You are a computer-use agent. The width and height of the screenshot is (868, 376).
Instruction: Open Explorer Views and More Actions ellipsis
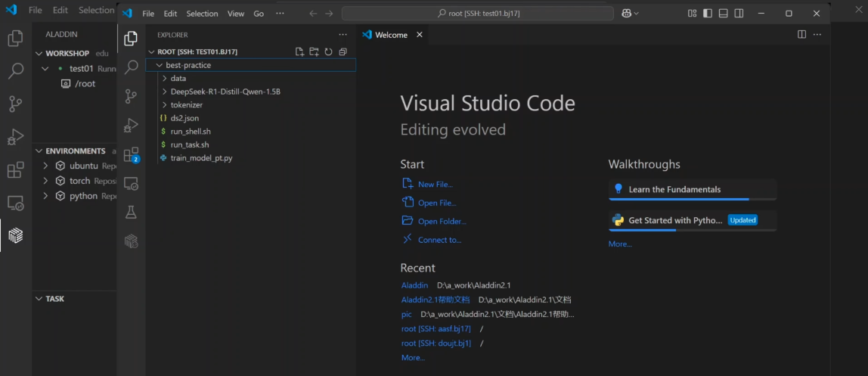(343, 34)
